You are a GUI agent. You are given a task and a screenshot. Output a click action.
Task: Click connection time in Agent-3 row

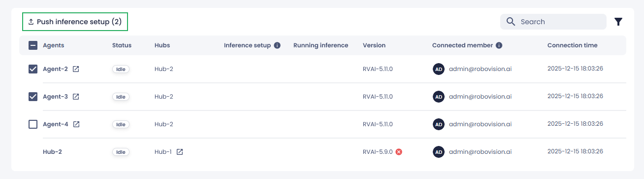(x=575, y=96)
